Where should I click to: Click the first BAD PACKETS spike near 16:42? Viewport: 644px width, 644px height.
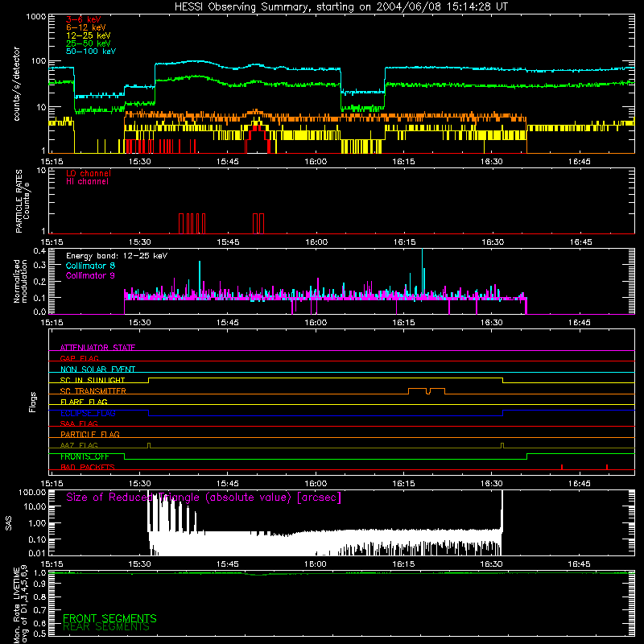pos(561,467)
